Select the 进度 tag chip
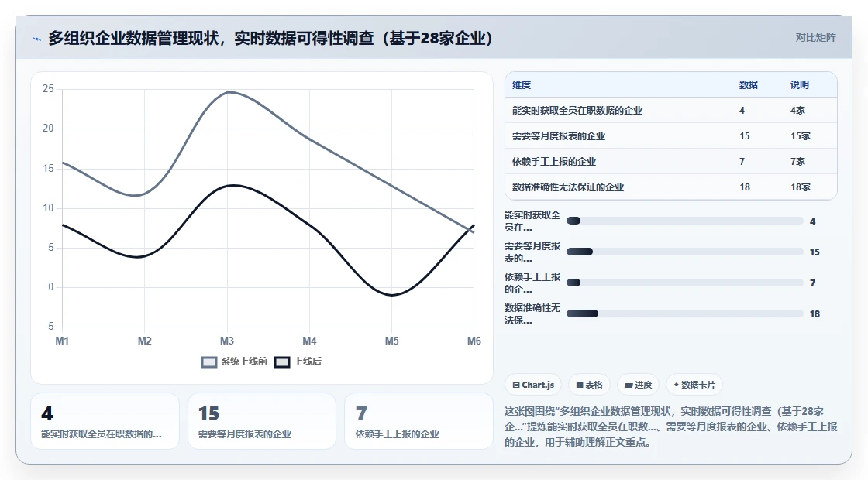The image size is (868, 480). tap(639, 385)
